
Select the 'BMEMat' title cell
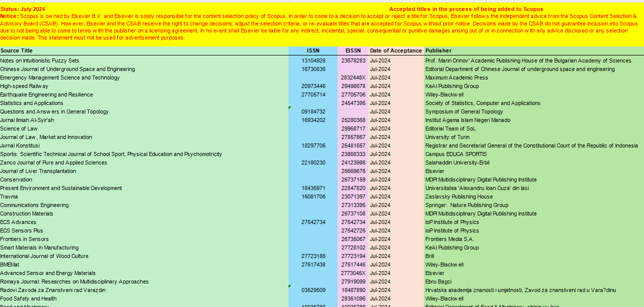pos(144,264)
